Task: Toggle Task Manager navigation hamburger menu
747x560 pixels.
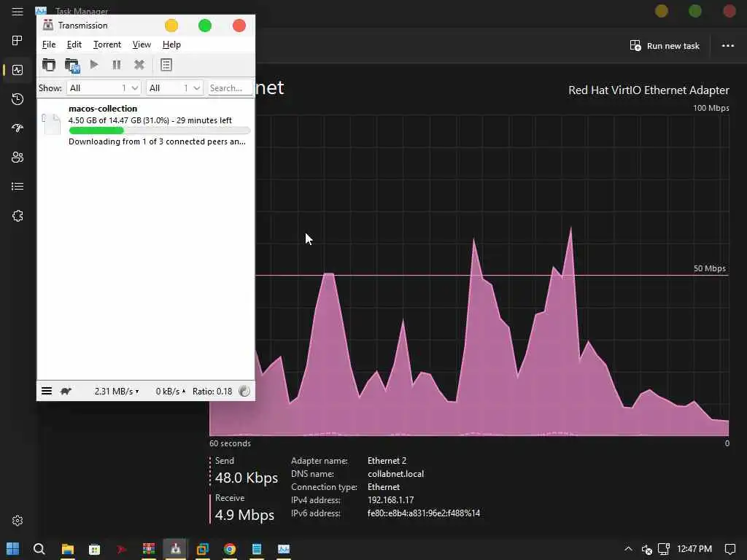Action: (18, 12)
